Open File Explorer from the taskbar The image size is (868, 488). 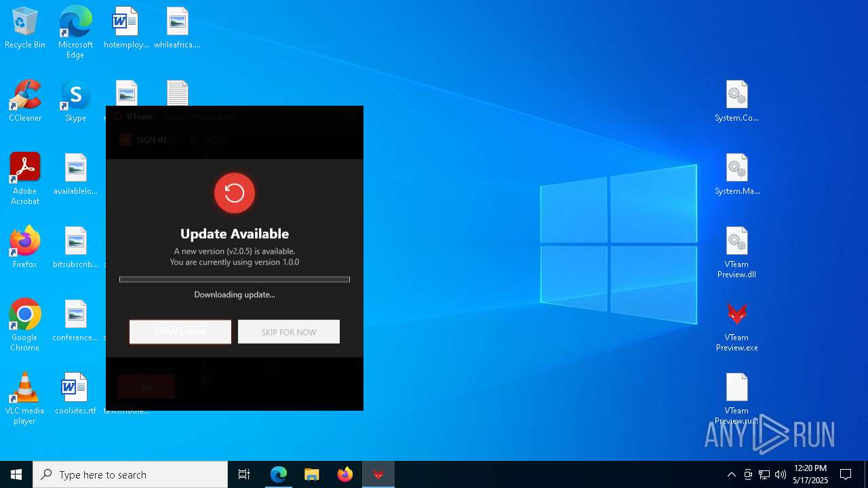(312, 474)
